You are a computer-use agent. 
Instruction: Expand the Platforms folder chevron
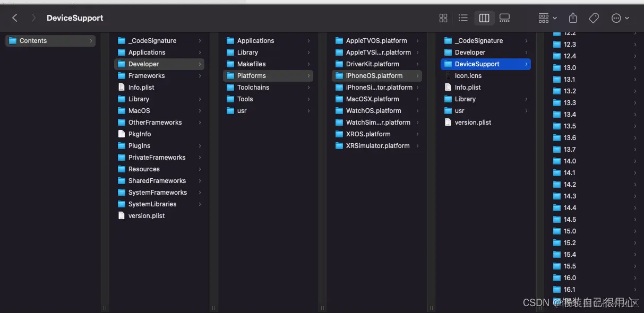pos(309,76)
